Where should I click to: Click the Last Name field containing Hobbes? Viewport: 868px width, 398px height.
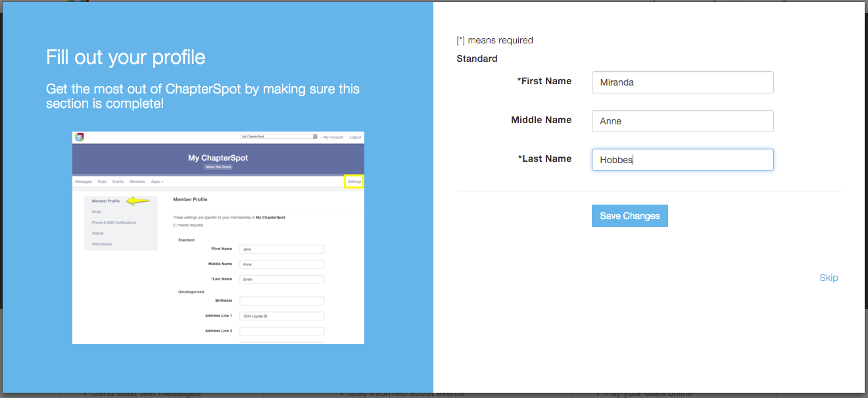(x=683, y=160)
